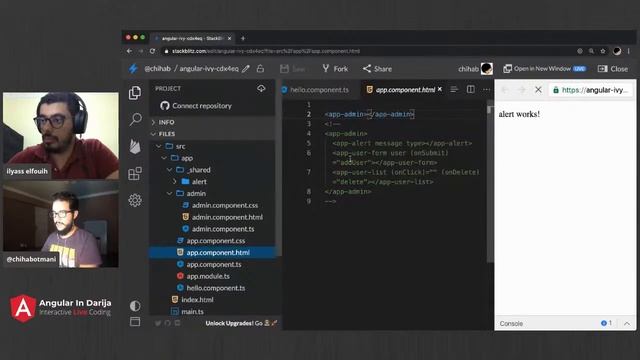Click the format document icon in editor
640x360 pixels.
[x=454, y=89]
